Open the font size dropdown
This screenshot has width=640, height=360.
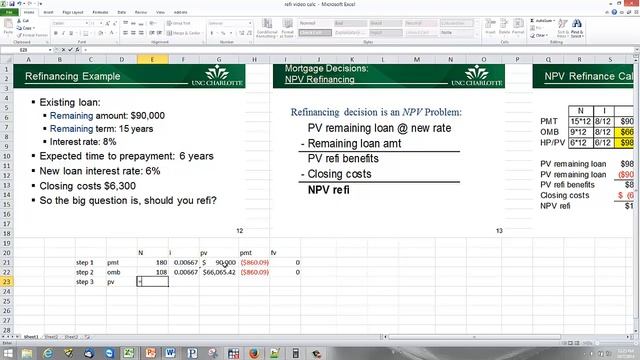click(101, 23)
